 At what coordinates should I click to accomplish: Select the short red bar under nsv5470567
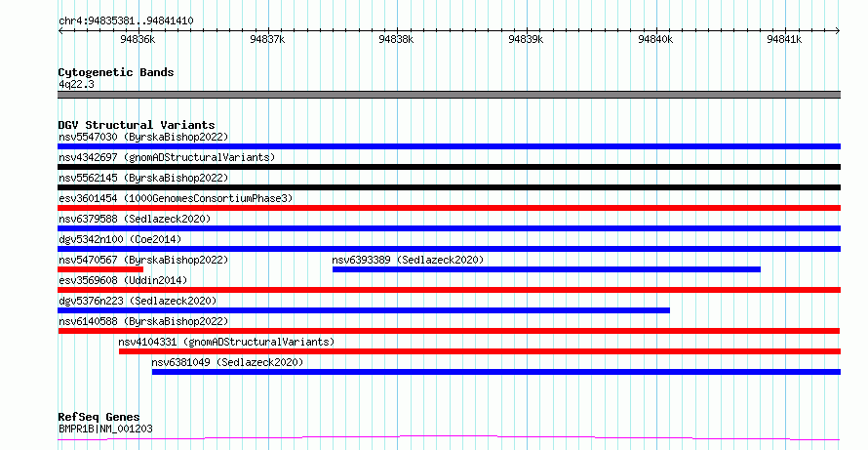100,269
